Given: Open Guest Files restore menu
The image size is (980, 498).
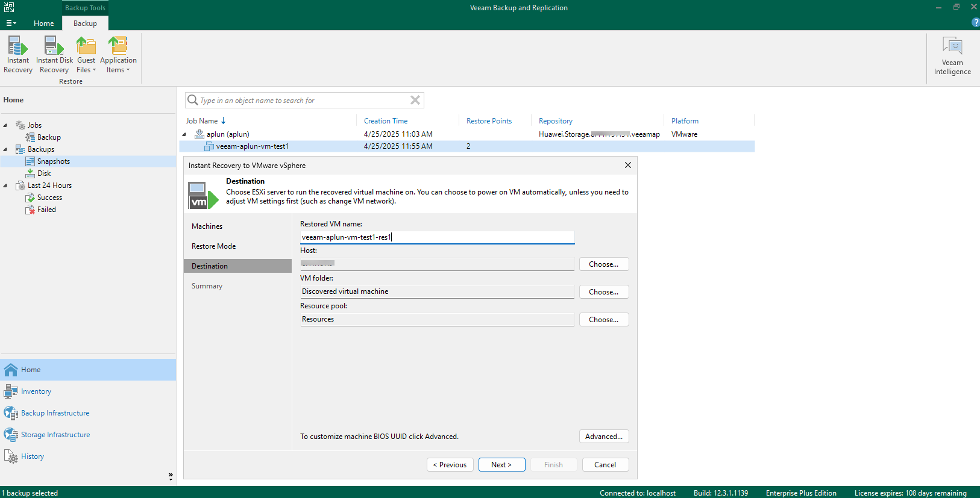Looking at the screenshot, I should (x=86, y=55).
